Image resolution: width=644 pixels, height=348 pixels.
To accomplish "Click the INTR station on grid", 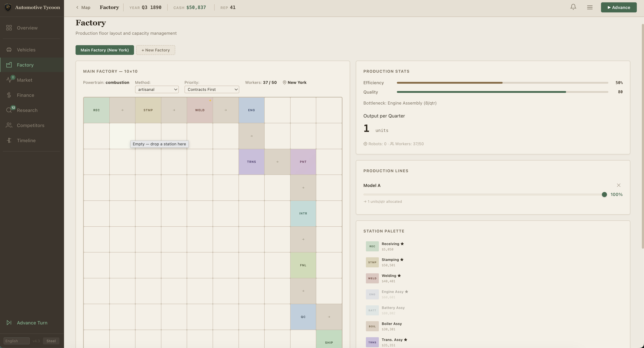I will tap(303, 214).
